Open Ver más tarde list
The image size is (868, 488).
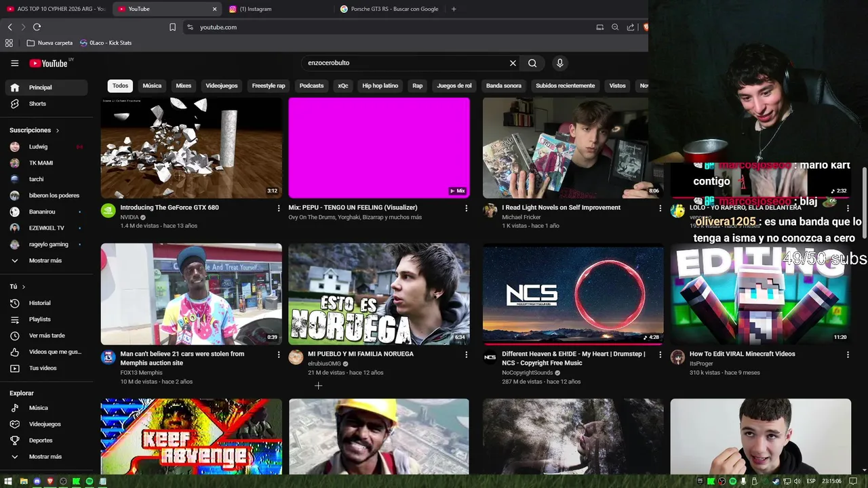[x=46, y=335]
